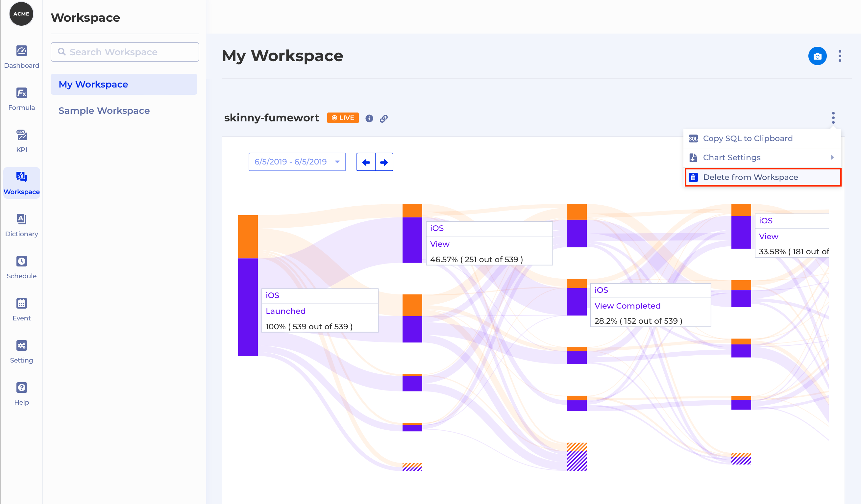Image resolution: width=861 pixels, height=504 pixels.
Task: Open the KPI section icon
Action: (x=21, y=135)
